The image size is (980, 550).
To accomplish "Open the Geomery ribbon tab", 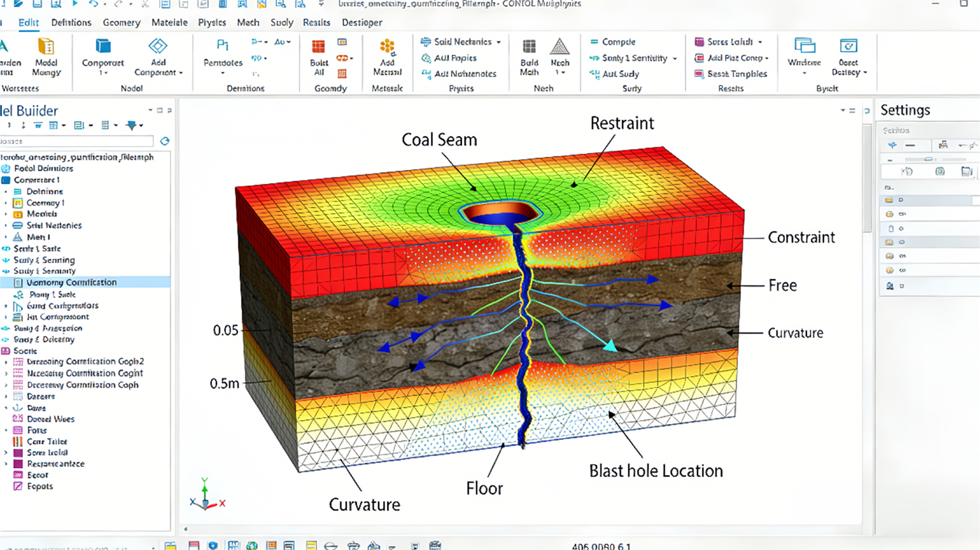I will [122, 22].
